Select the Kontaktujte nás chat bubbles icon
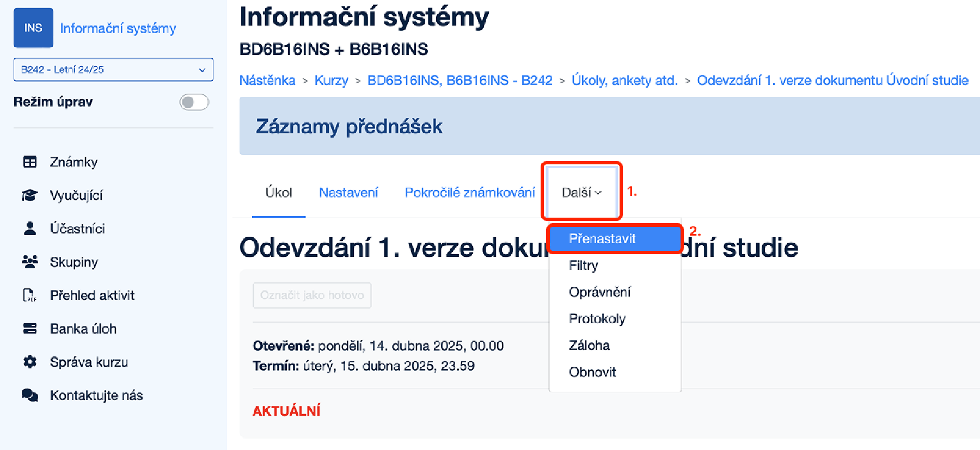Image resolution: width=980 pixels, height=450 pixels. [x=30, y=395]
